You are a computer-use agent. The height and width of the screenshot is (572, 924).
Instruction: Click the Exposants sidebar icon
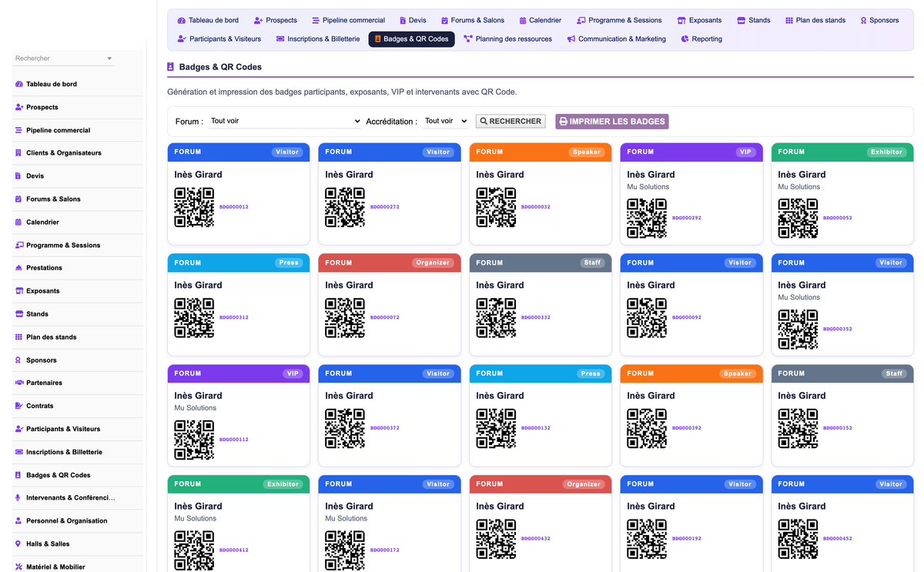pyautogui.click(x=19, y=291)
